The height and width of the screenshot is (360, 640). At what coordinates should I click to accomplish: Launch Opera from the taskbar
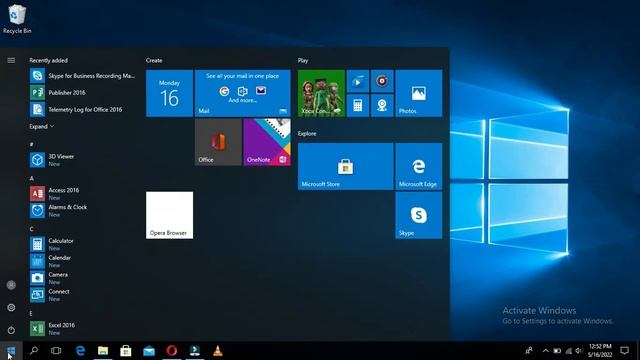(172, 351)
